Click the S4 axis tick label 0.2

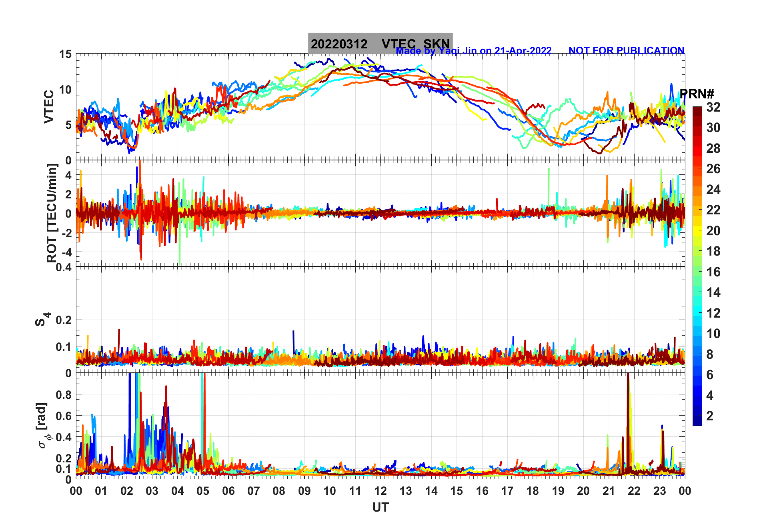64,320
